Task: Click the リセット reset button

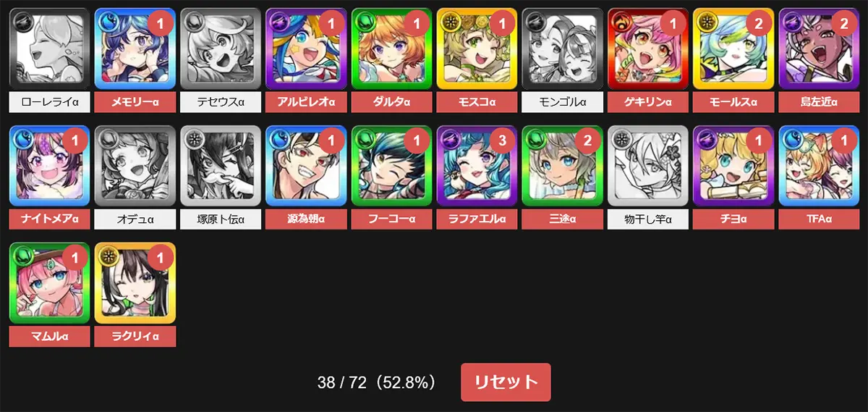Action: click(506, 382)
